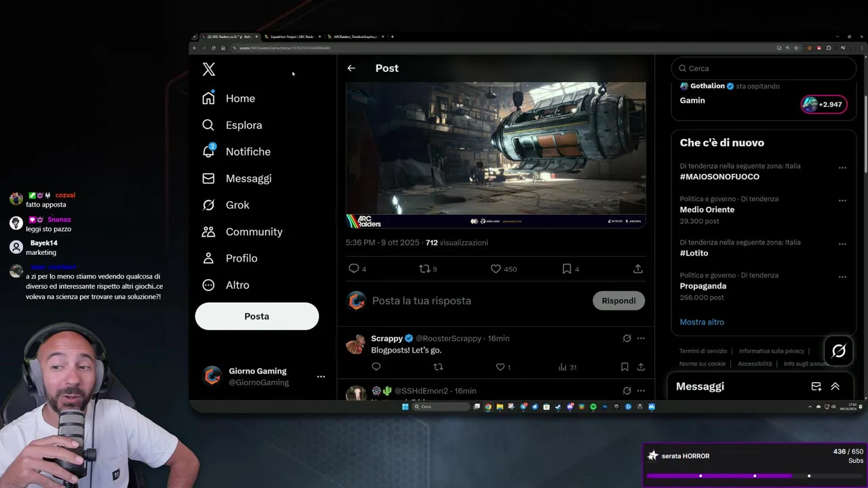Click Grok icon on SSHdEmon2's reply

coord(627,391)
